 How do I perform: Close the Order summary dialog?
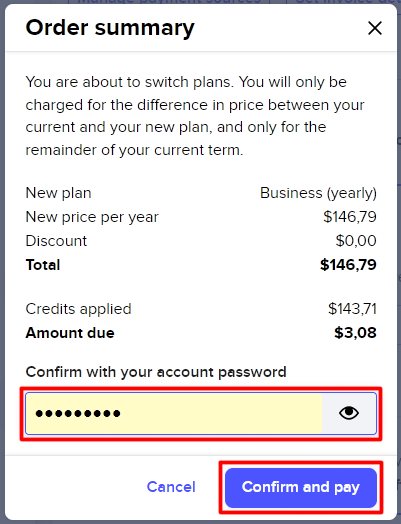coord(375,28)
